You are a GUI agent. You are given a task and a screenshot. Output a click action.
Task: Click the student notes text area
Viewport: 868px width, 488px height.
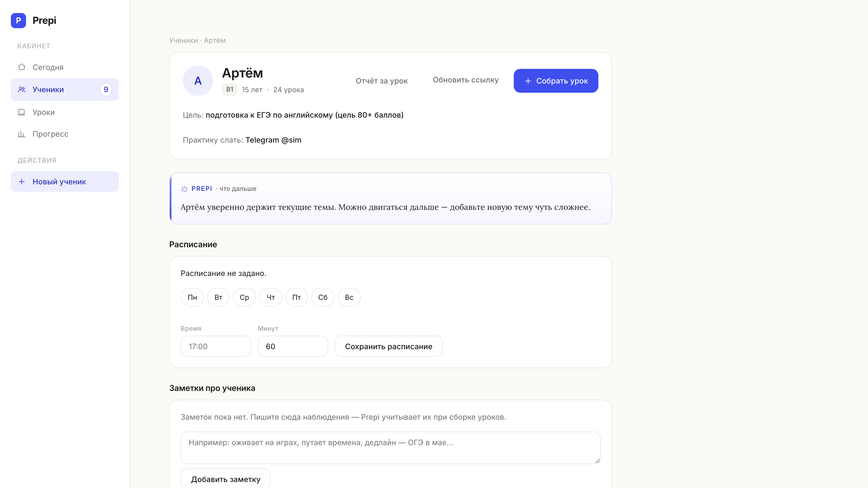point(390,448)
